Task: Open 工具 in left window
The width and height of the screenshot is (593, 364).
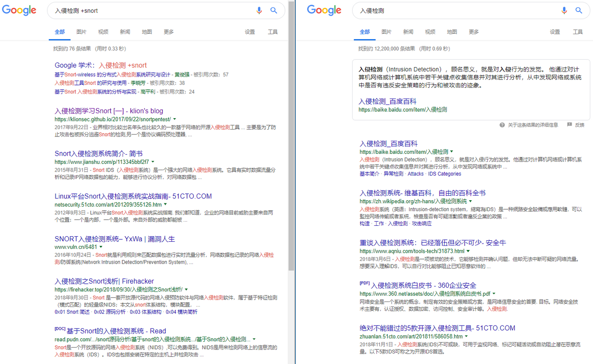Action: pyautogui.click(x=273, y=32)
